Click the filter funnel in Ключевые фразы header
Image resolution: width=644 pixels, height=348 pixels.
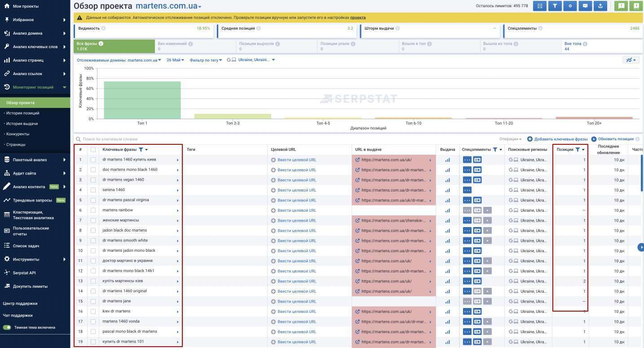pos(141,150)
